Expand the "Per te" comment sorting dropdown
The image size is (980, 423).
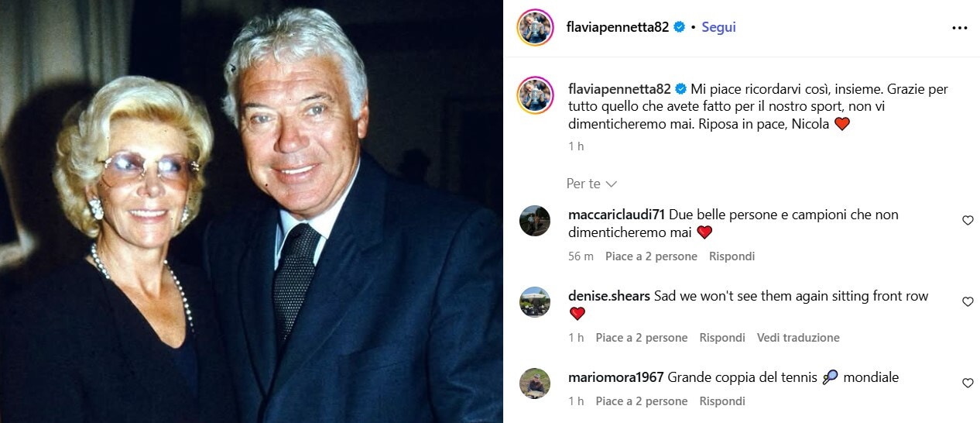[591, 184]
